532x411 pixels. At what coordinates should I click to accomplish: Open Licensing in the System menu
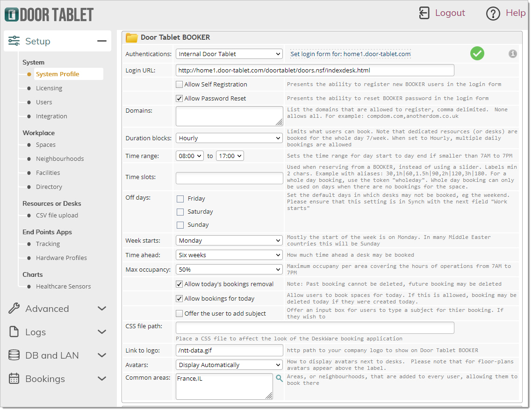[49, 88]
